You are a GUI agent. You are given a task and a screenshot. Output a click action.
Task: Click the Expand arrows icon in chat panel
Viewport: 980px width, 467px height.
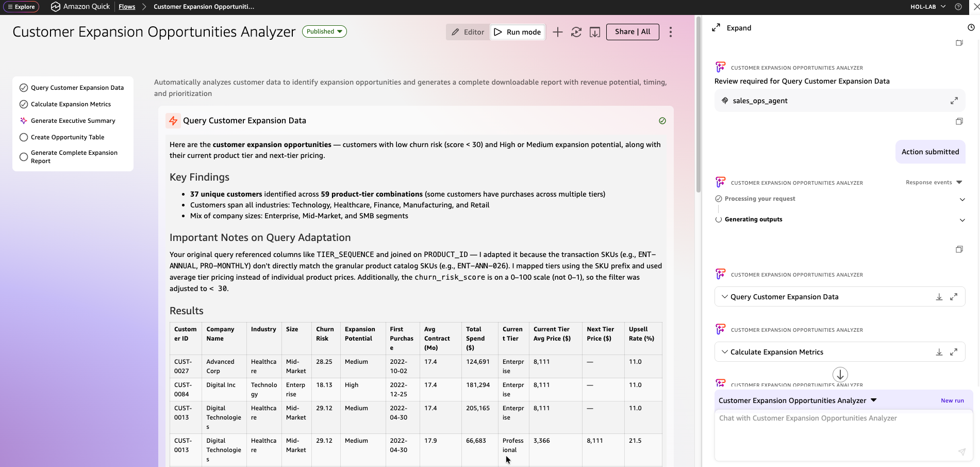[x=716, y=28]
